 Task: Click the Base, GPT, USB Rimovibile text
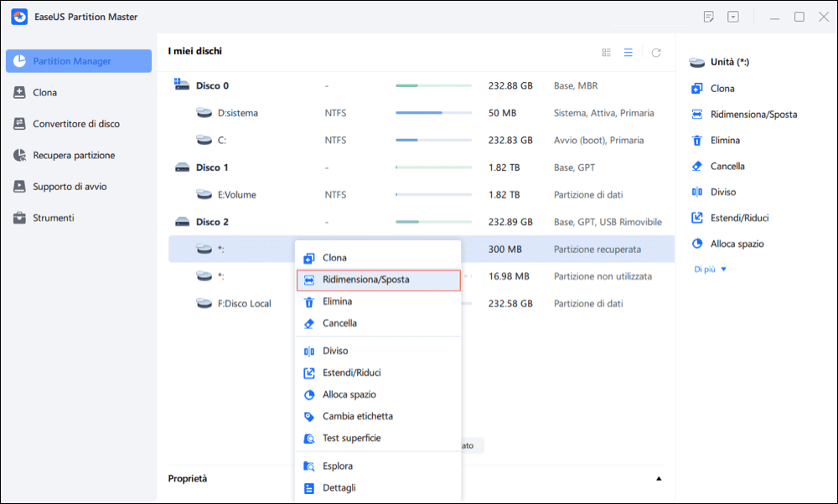point(608,222)
